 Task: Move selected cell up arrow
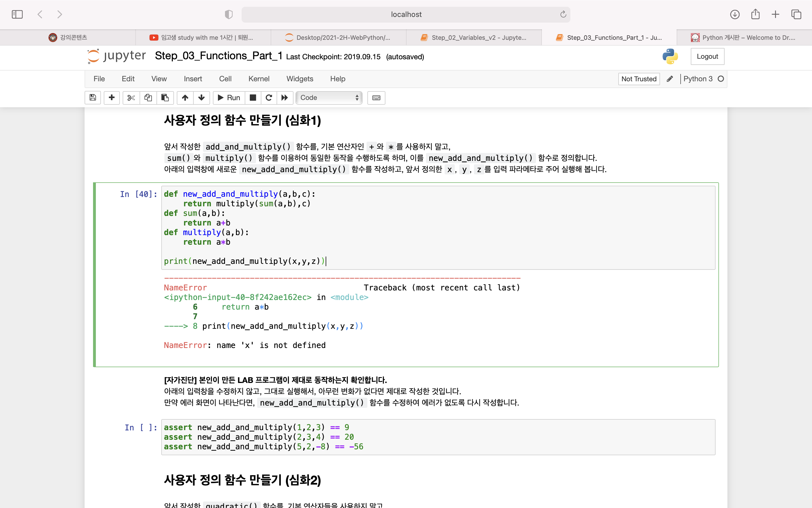coord(185,97)
